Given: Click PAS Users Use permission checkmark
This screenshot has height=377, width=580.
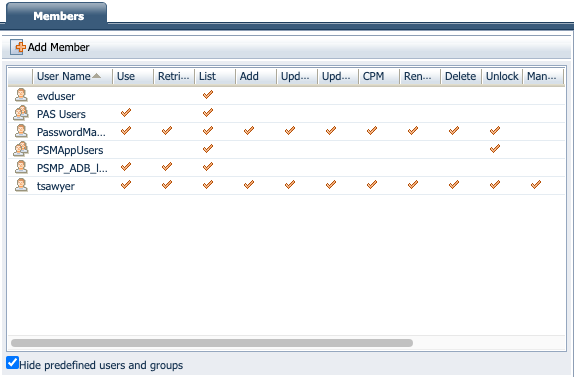Looking at the screenshot, I should (126, 112).
